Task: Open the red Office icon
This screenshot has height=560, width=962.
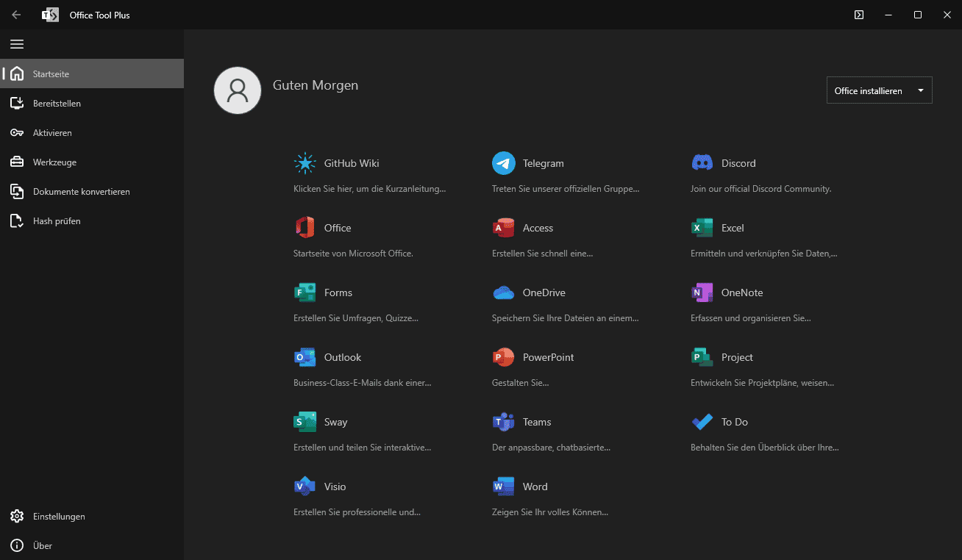Action: 304,228
